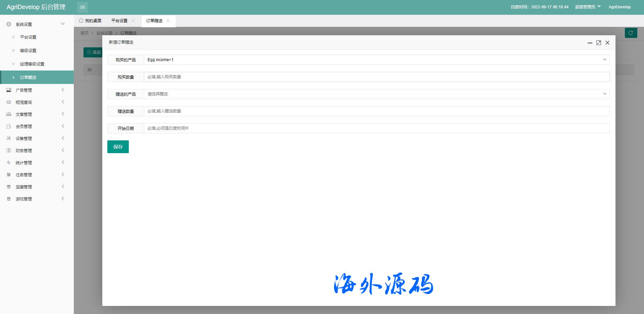Switch to the 我的桌面 tab
Viewport: 644px width, 314px height.
[90, 21]
